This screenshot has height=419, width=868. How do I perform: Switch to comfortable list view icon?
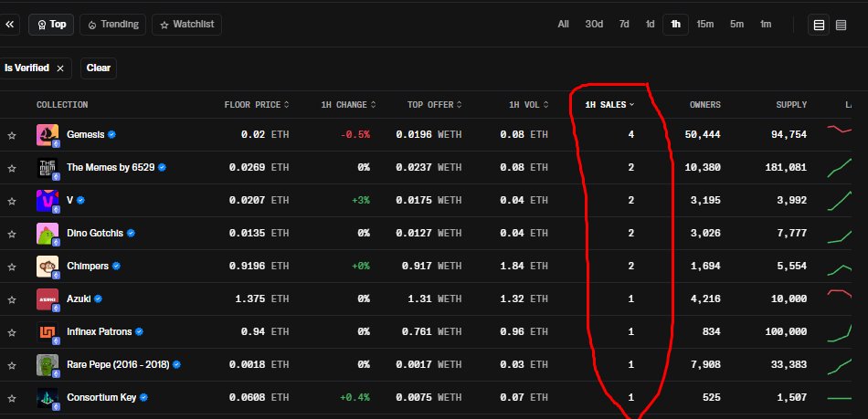pos(819,25)
